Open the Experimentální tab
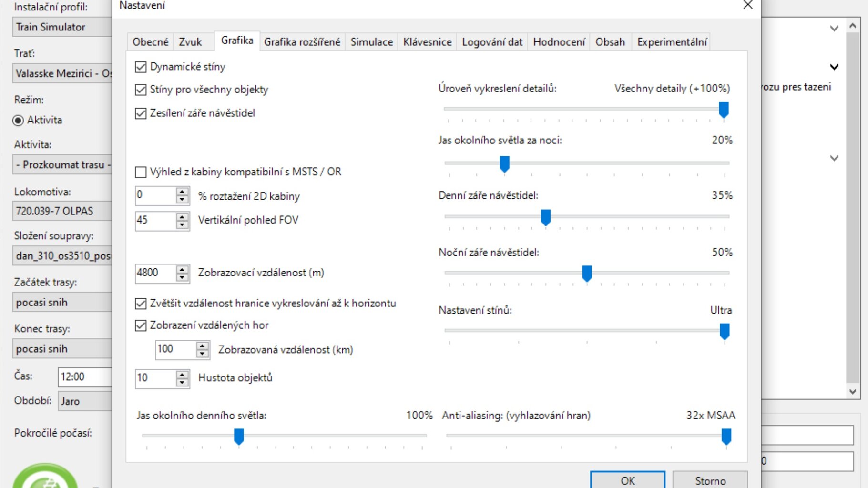The height and width of the screenshot is (488, 868). [672, 42]
